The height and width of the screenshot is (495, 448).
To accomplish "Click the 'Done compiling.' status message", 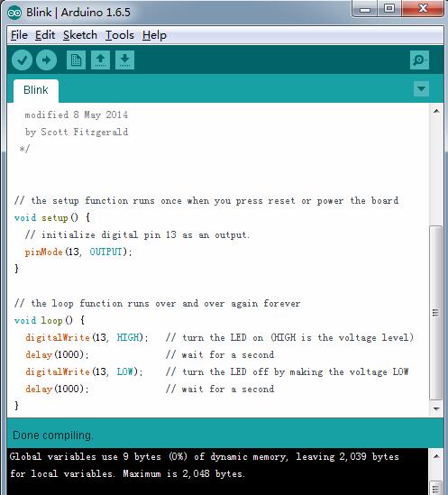I will (52, 435).
